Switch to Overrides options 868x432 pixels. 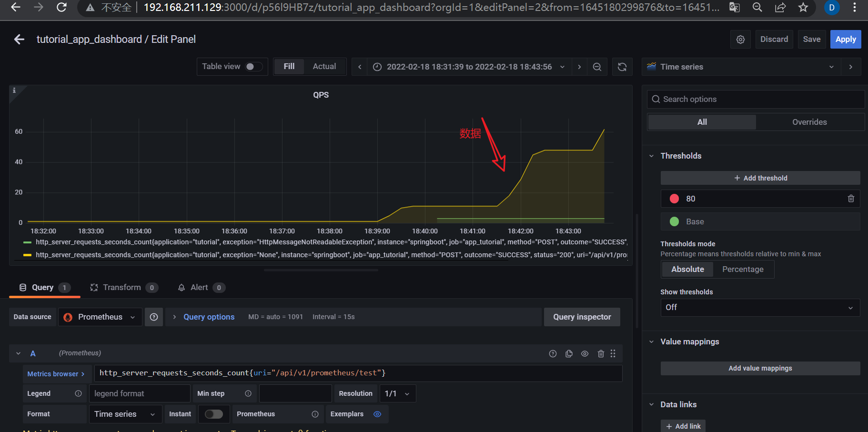point(809,122)
